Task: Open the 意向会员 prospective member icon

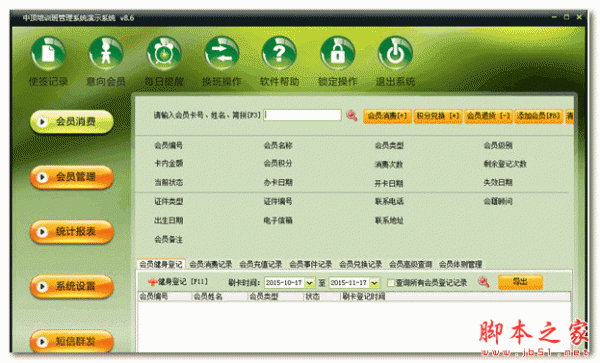Action: coord(106,54)
